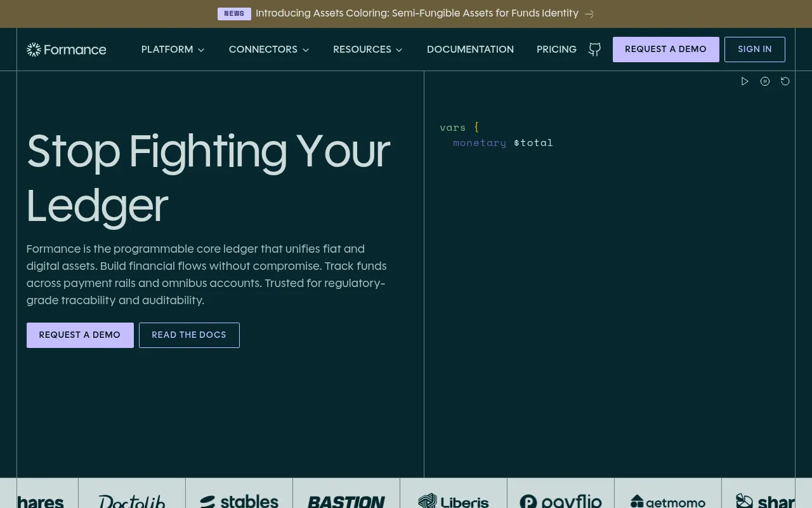
Task: Expand the Connectors menu
Action: tap(269, 50)
